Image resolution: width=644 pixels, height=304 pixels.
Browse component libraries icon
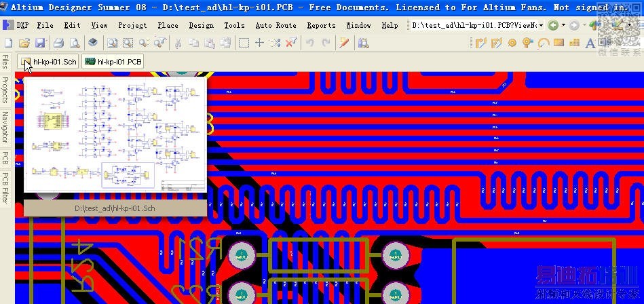point(364,43)
